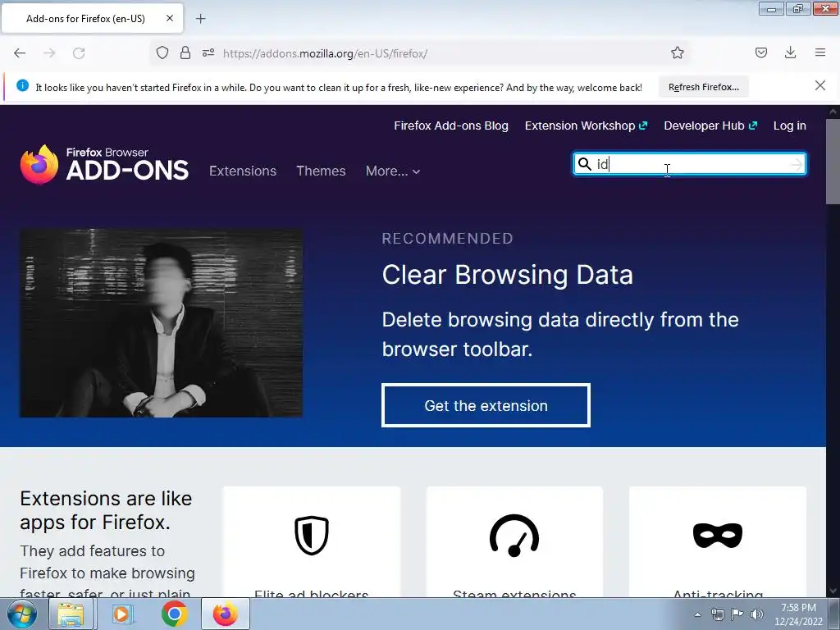
Task: Expand the More... dropdown menu
Action: (393, 171)
